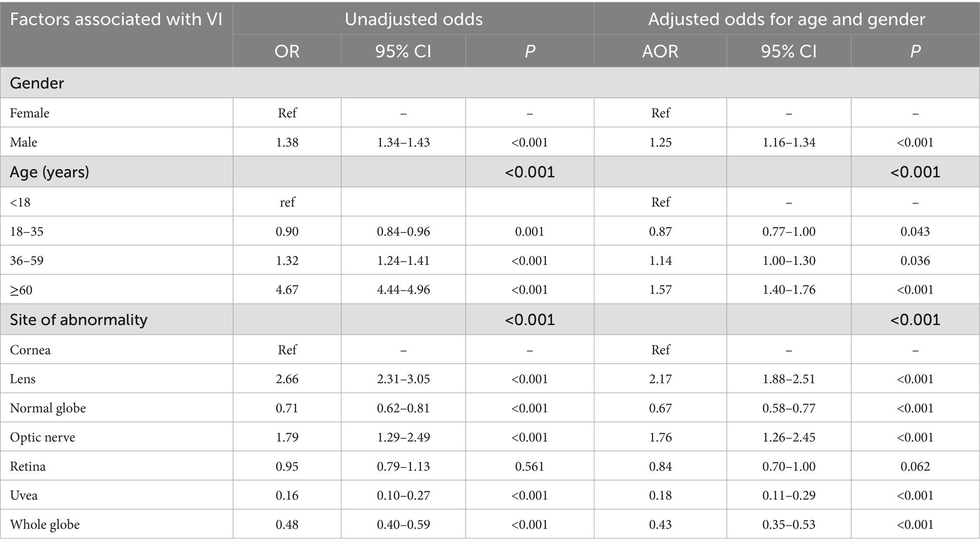Select the 'Unadjusted odds' column header
Screen dimensions: 980x547
click(413, 19)
